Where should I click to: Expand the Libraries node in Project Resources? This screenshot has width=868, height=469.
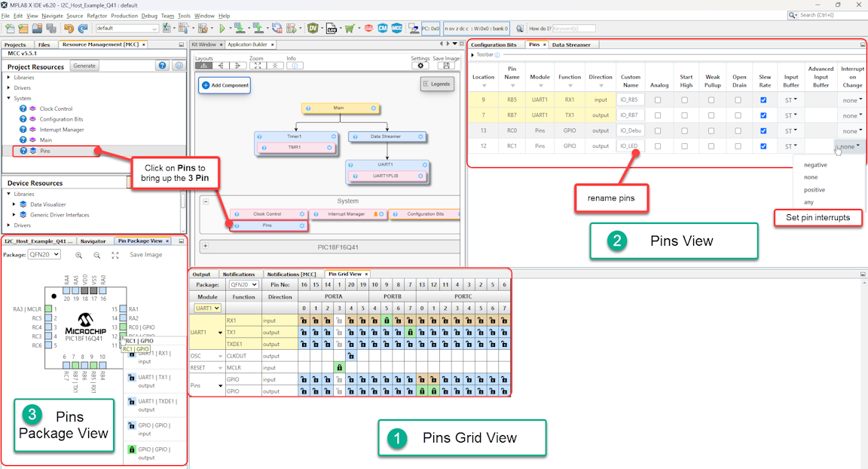(9, 77)
